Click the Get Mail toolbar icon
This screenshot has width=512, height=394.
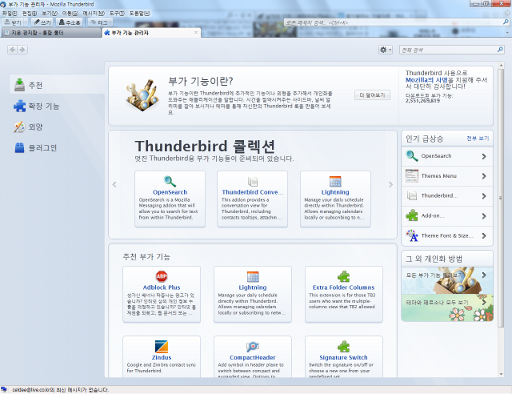tap(7, 22)
